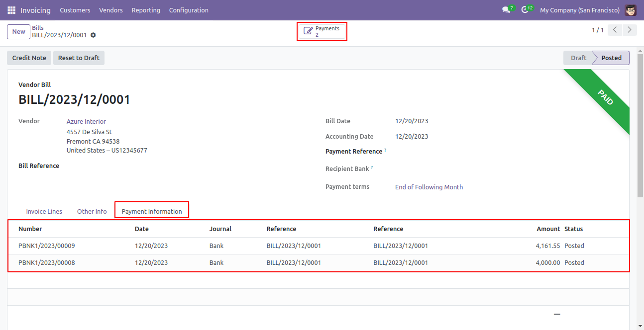Open the Payments 2 smart button
The height and width of the screenshot is (330, 644).
[322, 31]
